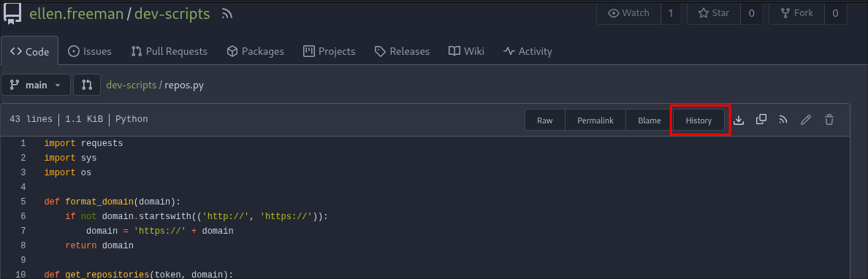Viewport: 868px width, 279px height.
Task: Open the Pull Requests tab
Action: [170, 51]
